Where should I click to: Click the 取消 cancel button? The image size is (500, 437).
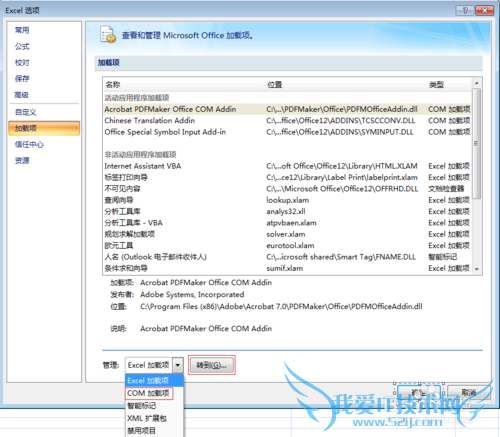[469, 392]
